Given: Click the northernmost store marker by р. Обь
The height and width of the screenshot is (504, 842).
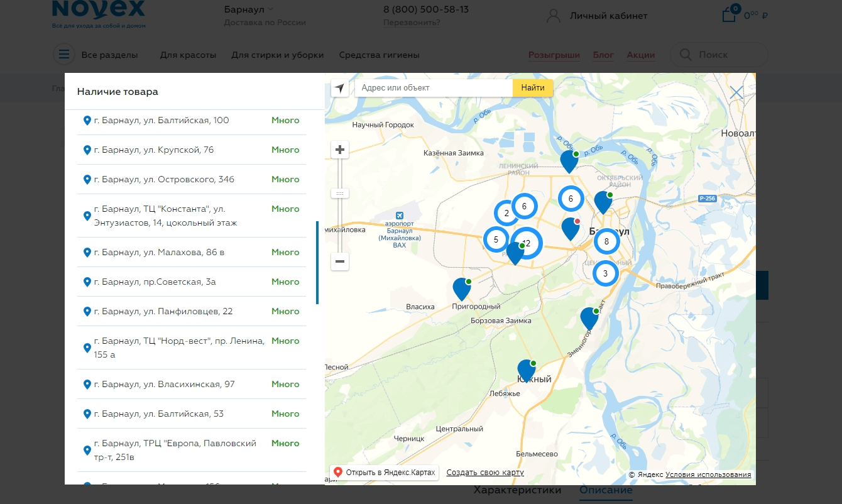Looking at the screenshot, I should 569,162.
